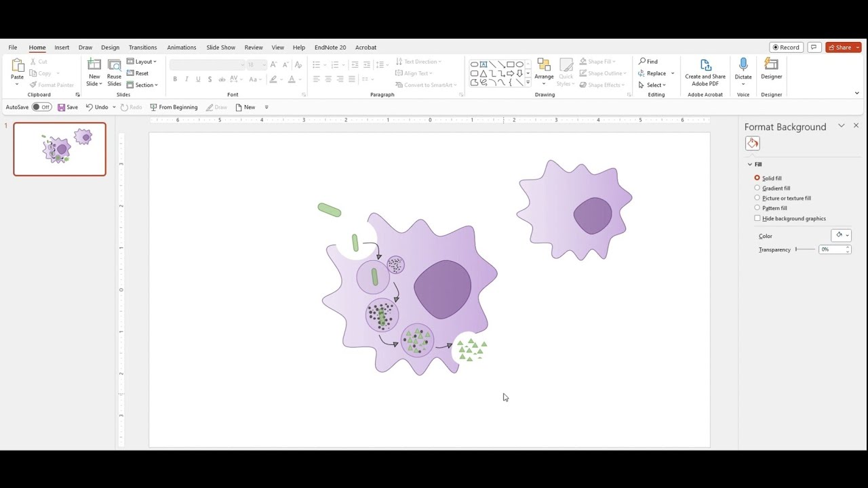Screen dimensions: 868x488
Task: Switch to the Design tab
Action: 110,47
